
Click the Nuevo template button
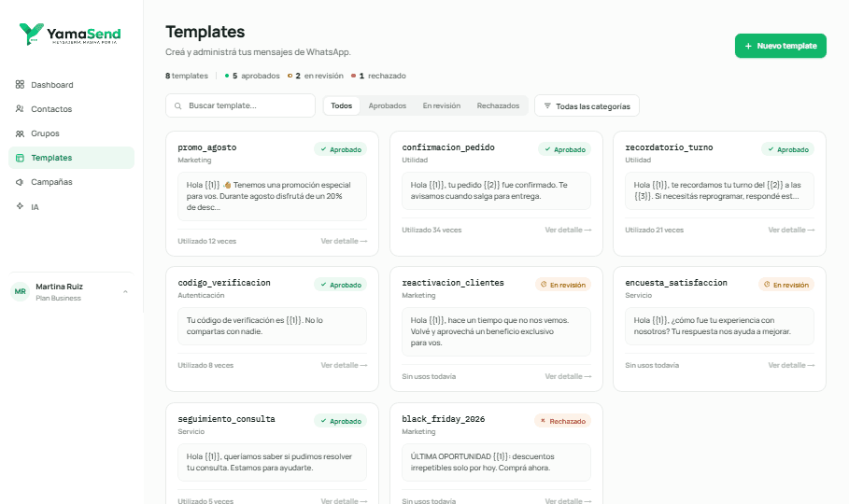point(780,46)
